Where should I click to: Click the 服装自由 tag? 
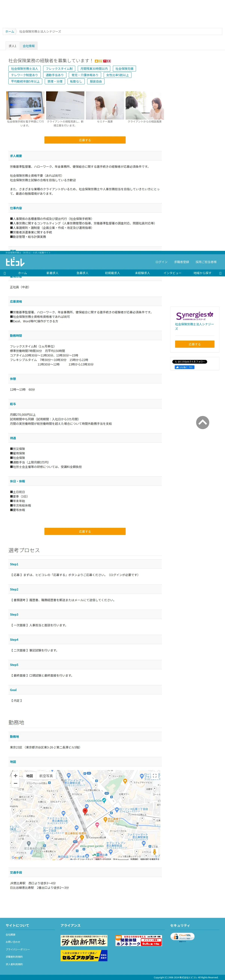click(96, 81)
